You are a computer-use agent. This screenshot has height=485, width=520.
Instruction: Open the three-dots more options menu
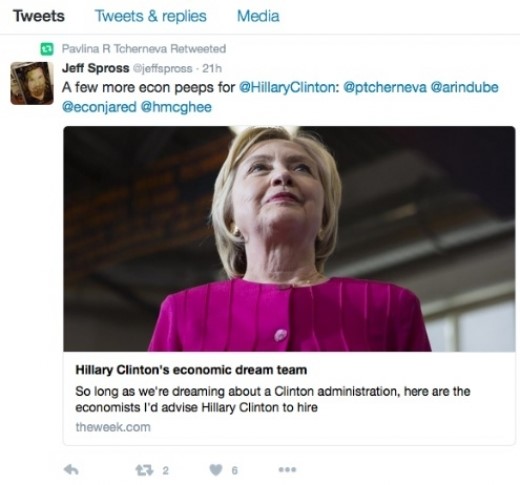click(x=287, y=470)
